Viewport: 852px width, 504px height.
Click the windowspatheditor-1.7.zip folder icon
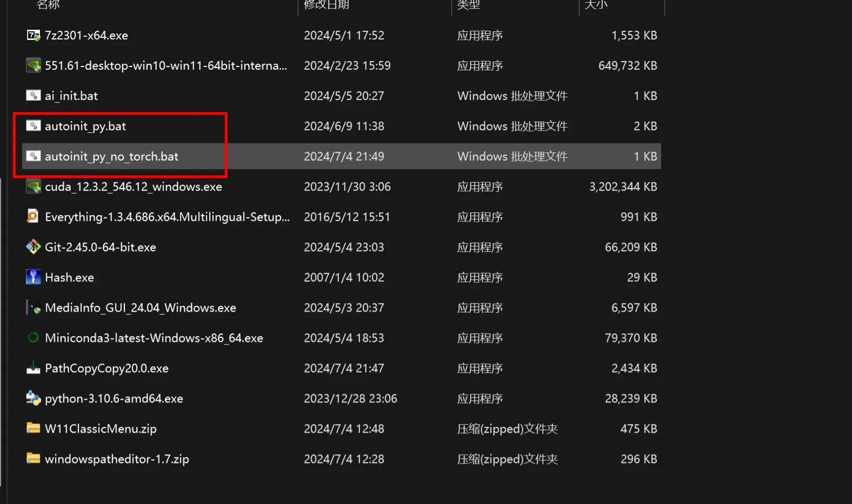[34, 459]
